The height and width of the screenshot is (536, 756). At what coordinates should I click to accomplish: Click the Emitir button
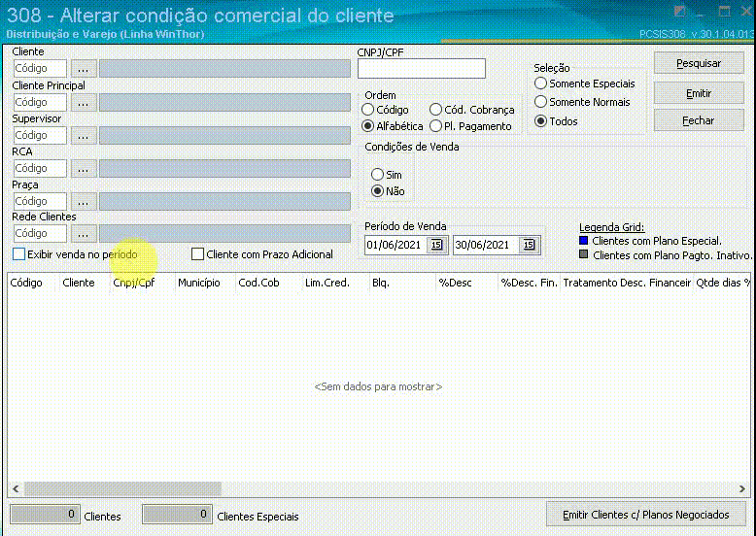point(699,93)
